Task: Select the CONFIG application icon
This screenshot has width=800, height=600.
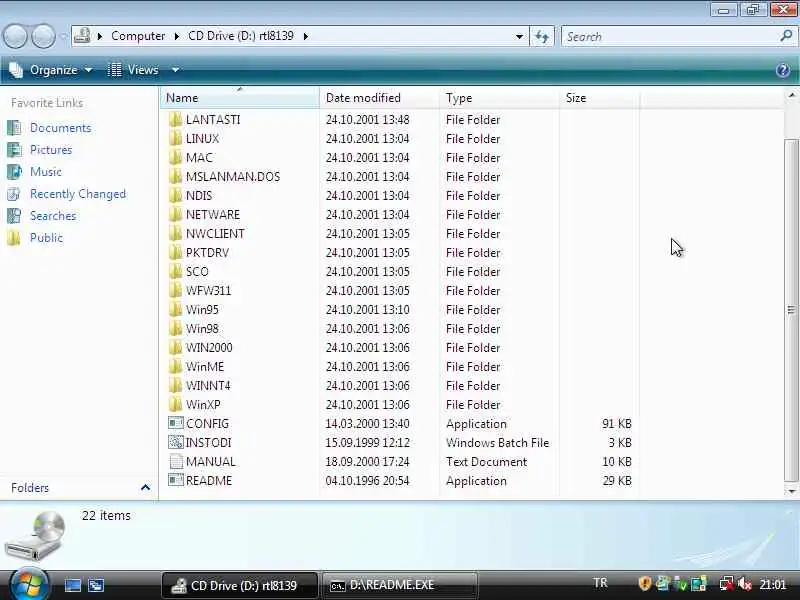Action: coord(176,423)
